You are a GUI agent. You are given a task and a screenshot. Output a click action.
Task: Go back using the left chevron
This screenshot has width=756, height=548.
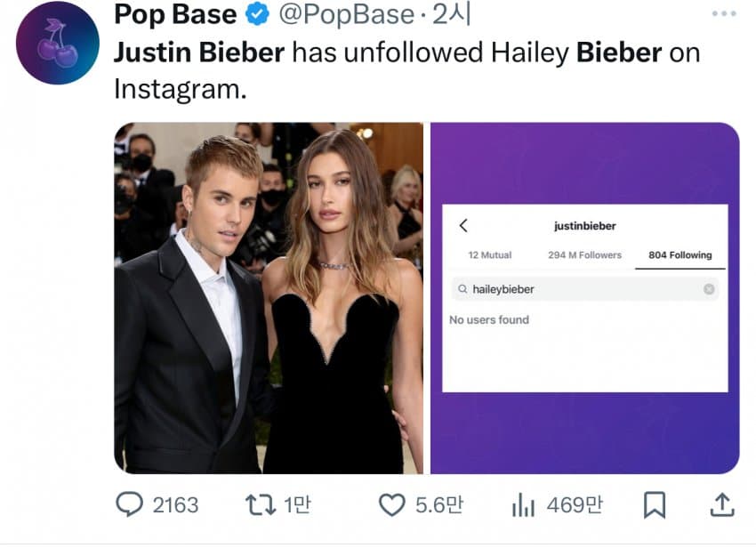463,226
